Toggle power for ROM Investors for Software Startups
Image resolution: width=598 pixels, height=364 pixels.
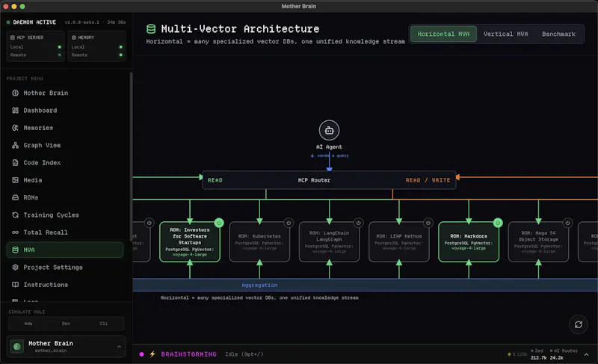219,223
